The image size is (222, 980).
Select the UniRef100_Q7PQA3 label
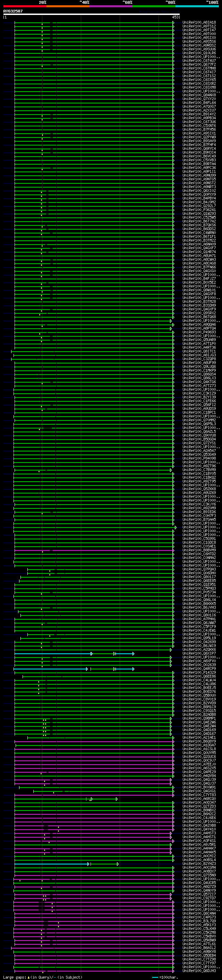pos(199,569)
